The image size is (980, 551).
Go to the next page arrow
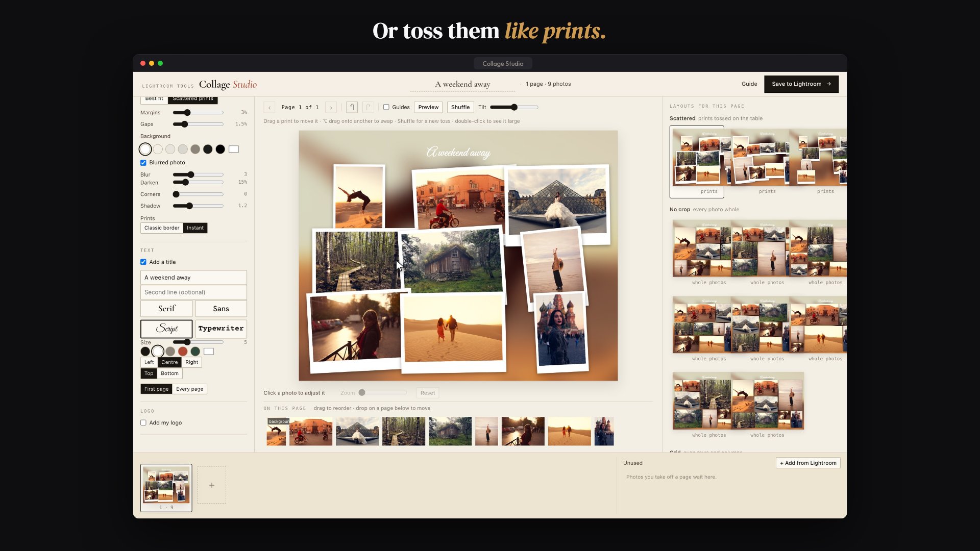pyautogui.click(x=331, y=107)
